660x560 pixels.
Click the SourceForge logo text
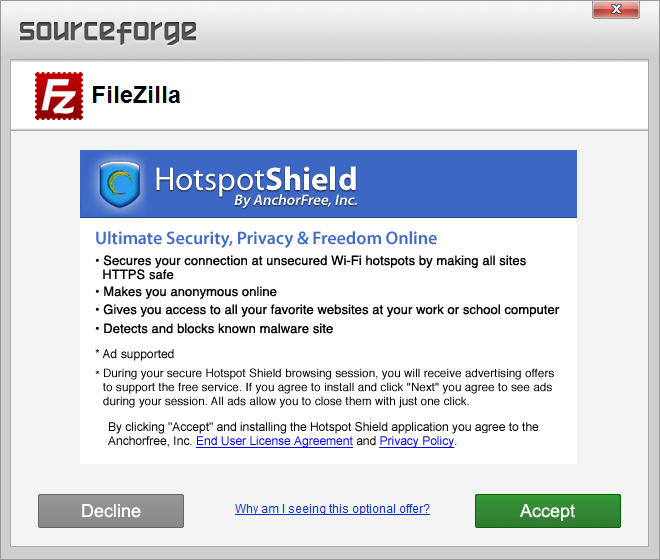point(108,32)
